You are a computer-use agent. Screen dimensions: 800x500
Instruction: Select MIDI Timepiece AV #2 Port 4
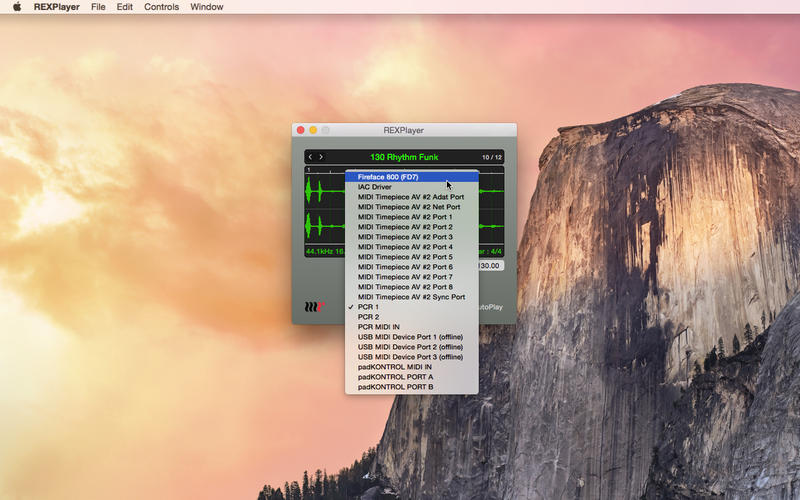412,247
